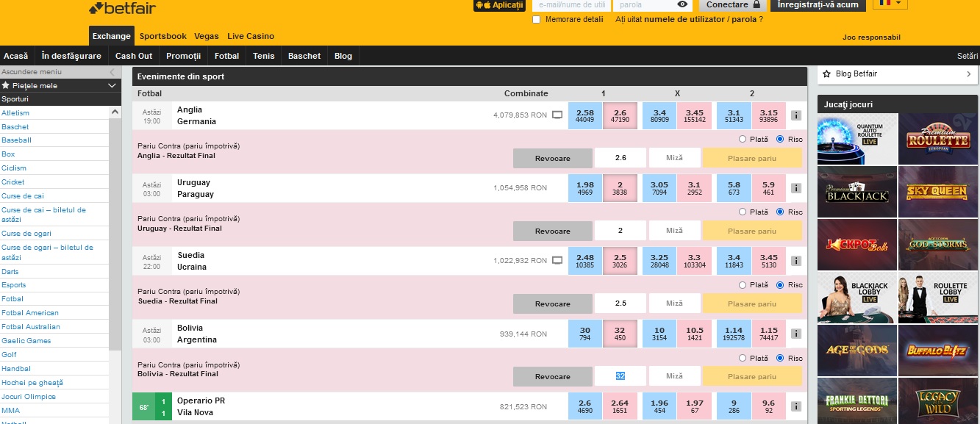The image size is (980, 424).
Task: Click the live video icon for Suedia–Ucraina
Action: coord(557,261)
